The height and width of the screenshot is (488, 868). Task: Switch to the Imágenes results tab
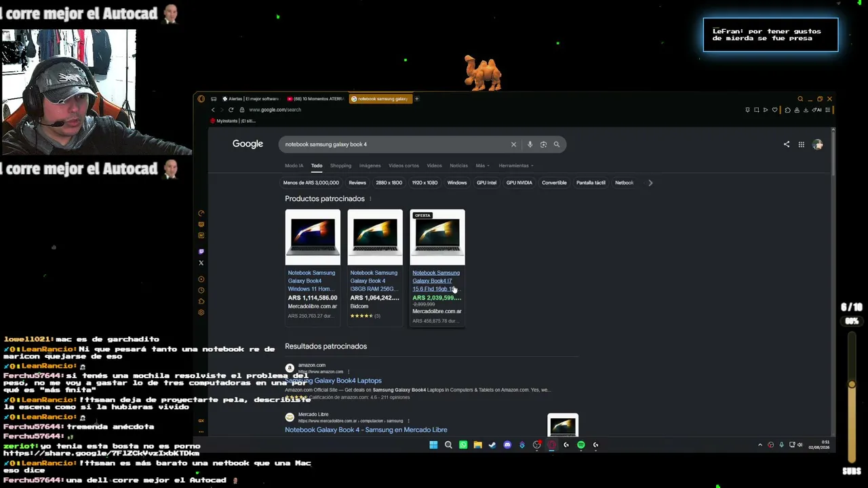pos(370,165)
